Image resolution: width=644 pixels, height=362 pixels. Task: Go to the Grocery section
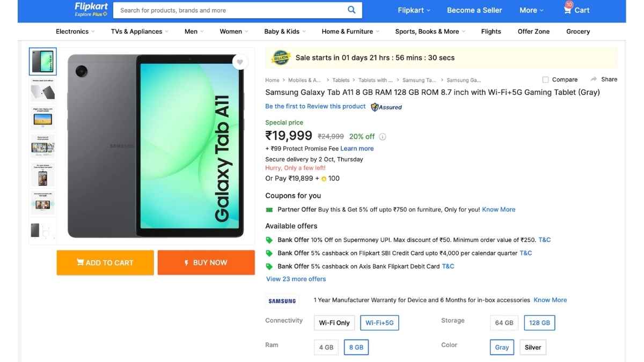click(578, 31)
